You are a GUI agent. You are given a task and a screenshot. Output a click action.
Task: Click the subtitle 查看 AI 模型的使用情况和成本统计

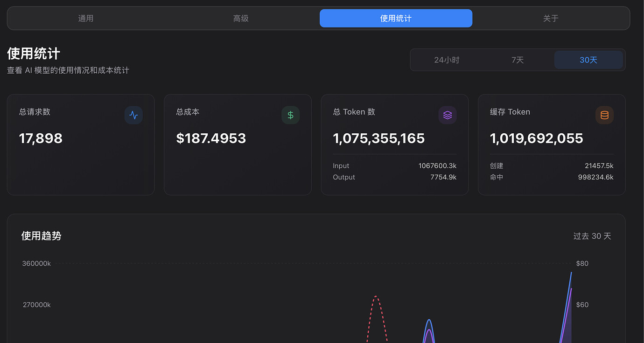[x=68, y=70]
